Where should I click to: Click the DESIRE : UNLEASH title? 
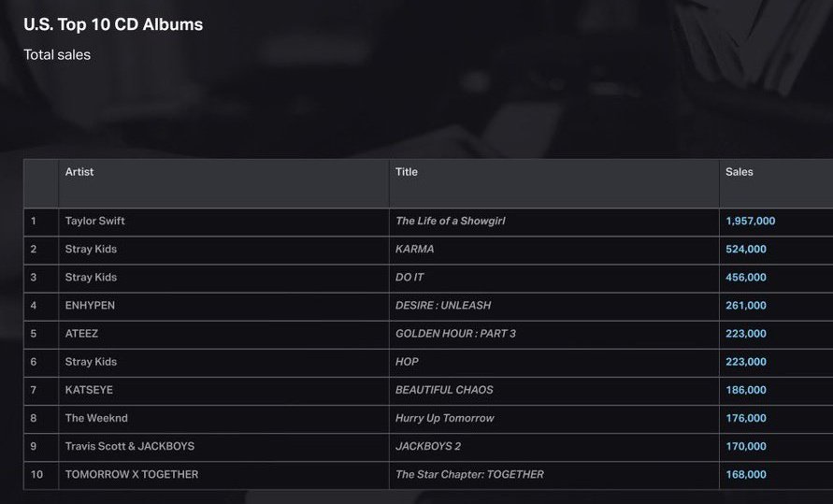[443, 306]
